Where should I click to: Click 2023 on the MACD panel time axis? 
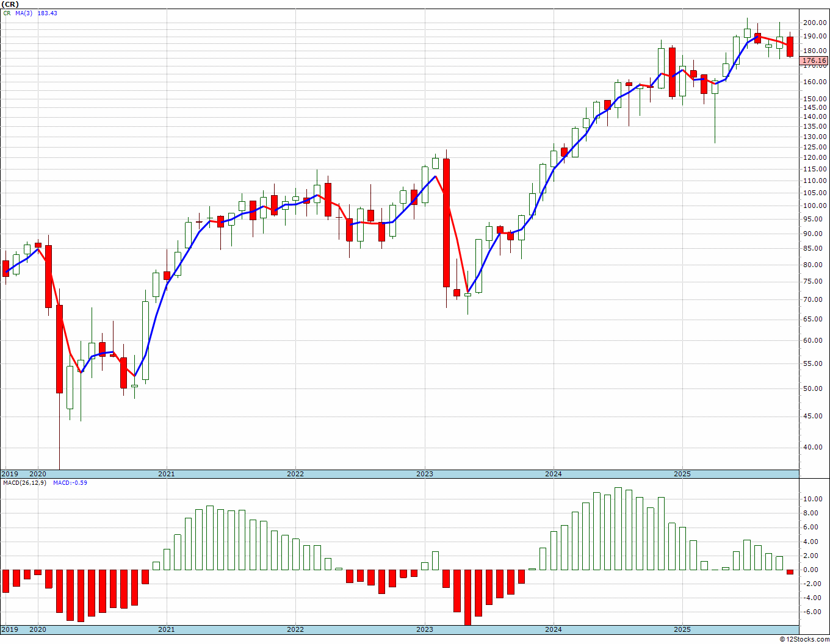pyautogui.click(x=425, y=629)
